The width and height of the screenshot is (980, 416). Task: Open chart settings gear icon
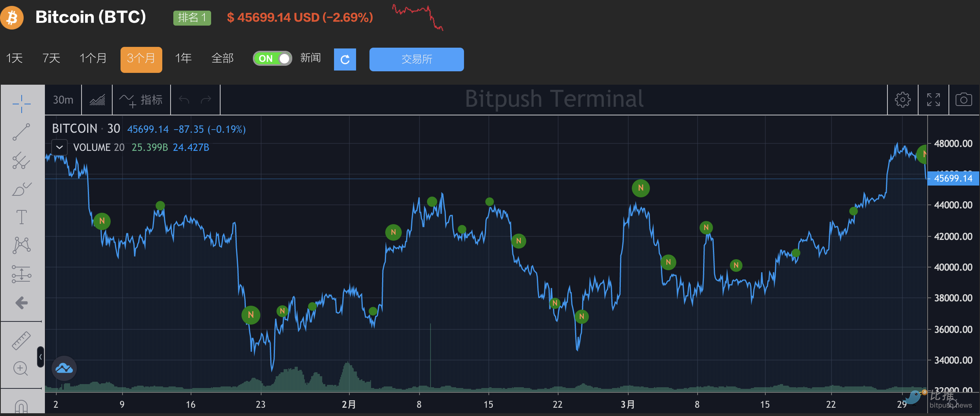pos(902,100)
